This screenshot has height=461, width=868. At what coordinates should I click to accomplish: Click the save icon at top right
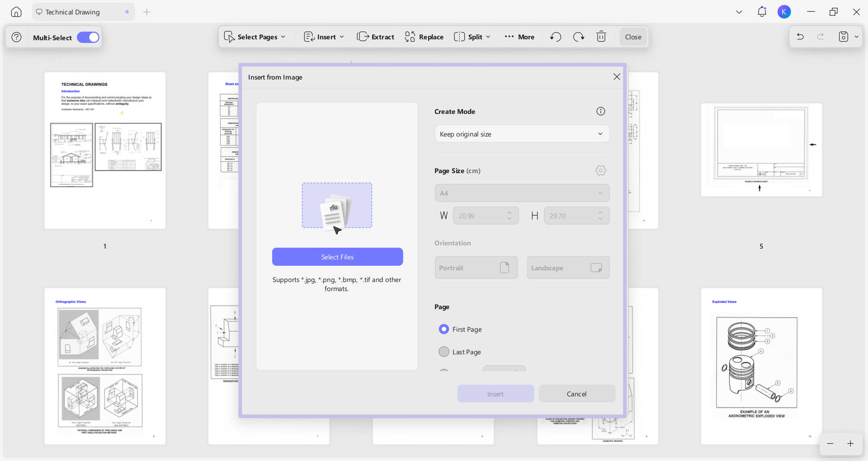coord(844,37)
